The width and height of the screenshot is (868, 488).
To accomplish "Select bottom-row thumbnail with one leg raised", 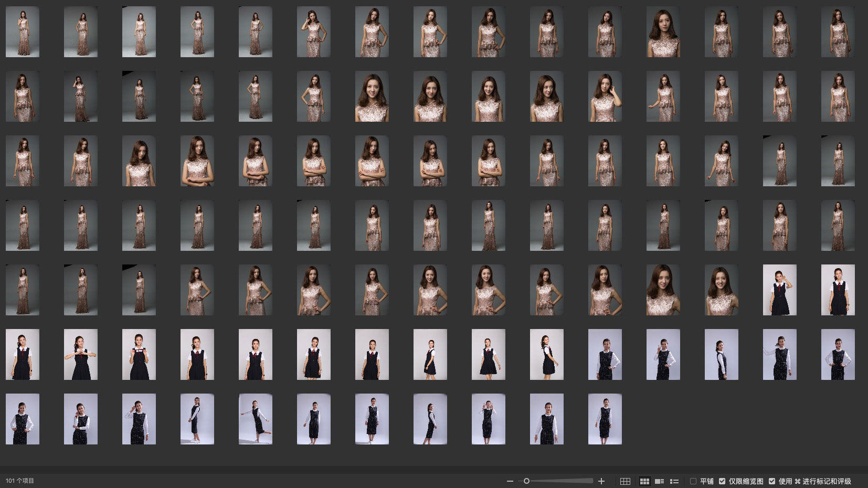I will tap(256, 419).
